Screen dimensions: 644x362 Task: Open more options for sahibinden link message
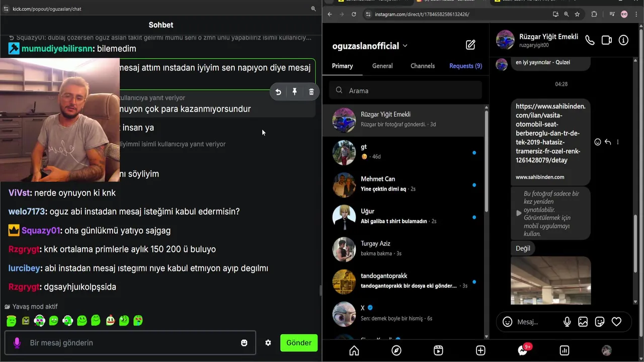[x=618, y=142]
